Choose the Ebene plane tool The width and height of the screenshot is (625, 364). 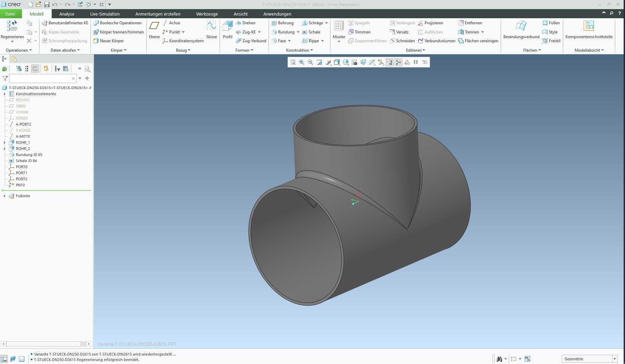coord(154,26)
